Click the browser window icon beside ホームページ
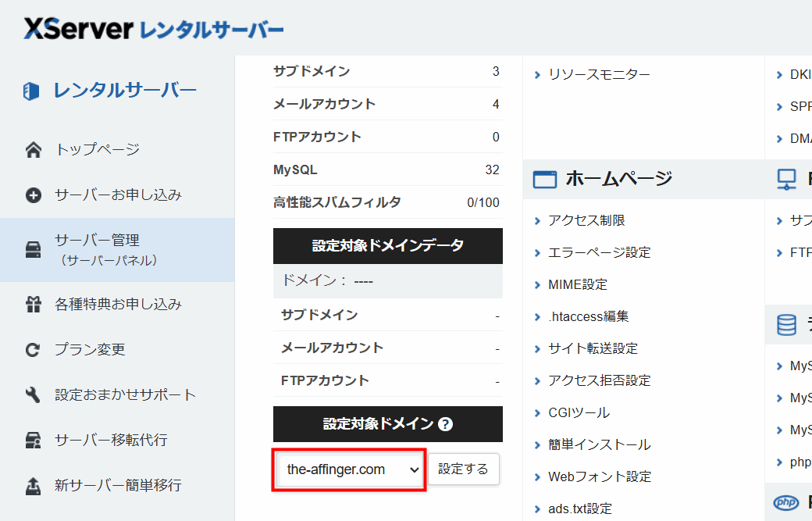 coord(545,179)
